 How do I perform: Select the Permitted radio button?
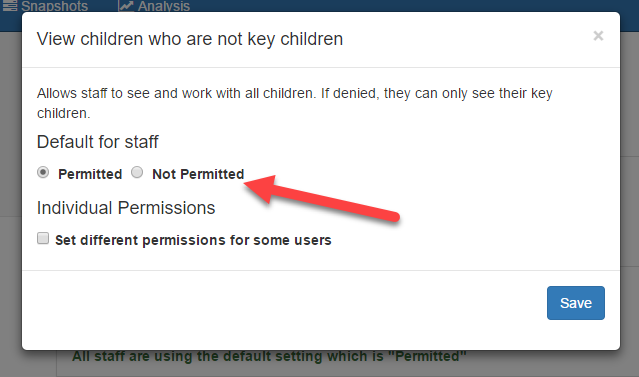tap(43, 172)
